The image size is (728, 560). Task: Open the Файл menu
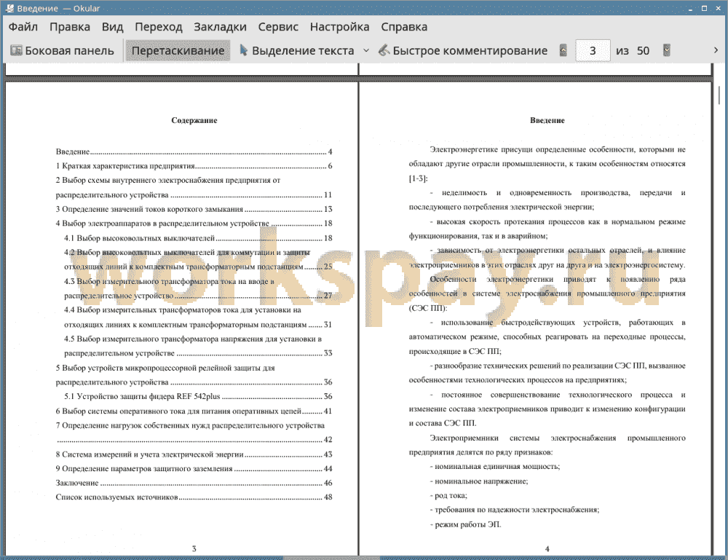point(23,27)
